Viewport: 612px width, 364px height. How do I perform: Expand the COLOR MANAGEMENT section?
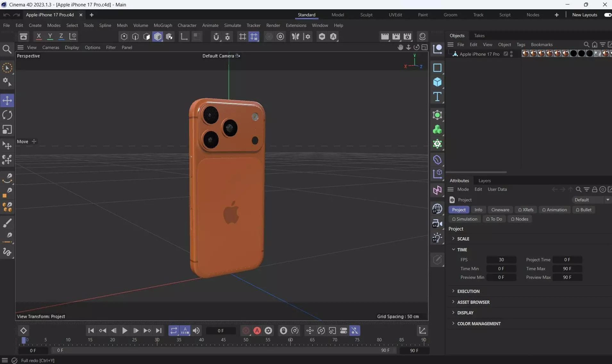(453, 323)
